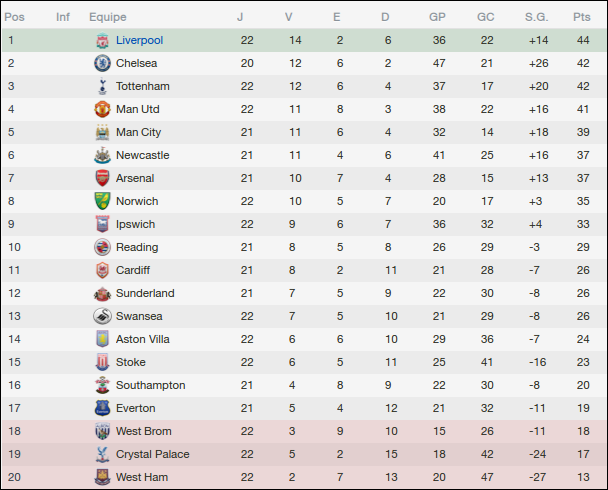Select the Southampton team row name
This screenshot has width=608, height=490.
pos(150,385)
